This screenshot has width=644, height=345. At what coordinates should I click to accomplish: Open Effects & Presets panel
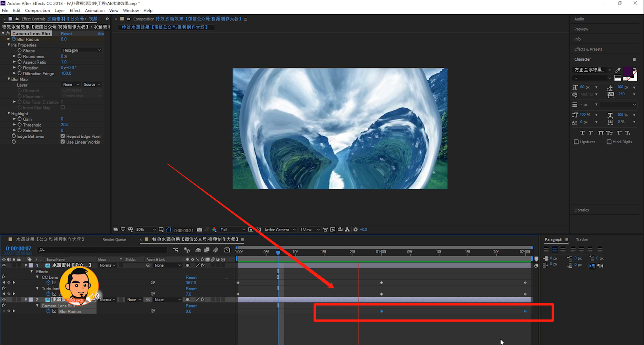click(x=588, y=49)
